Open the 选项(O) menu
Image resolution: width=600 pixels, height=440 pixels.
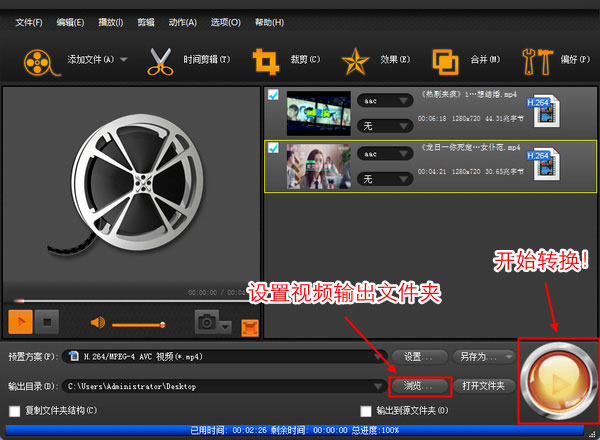[x=226, y=23]
